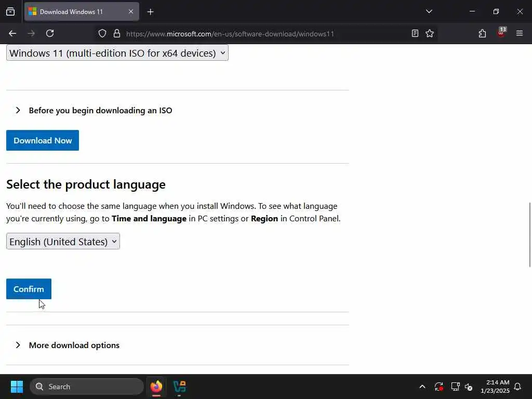
Task: Select the Download Windows 11 tab
Action: click(x=82, y=12)
